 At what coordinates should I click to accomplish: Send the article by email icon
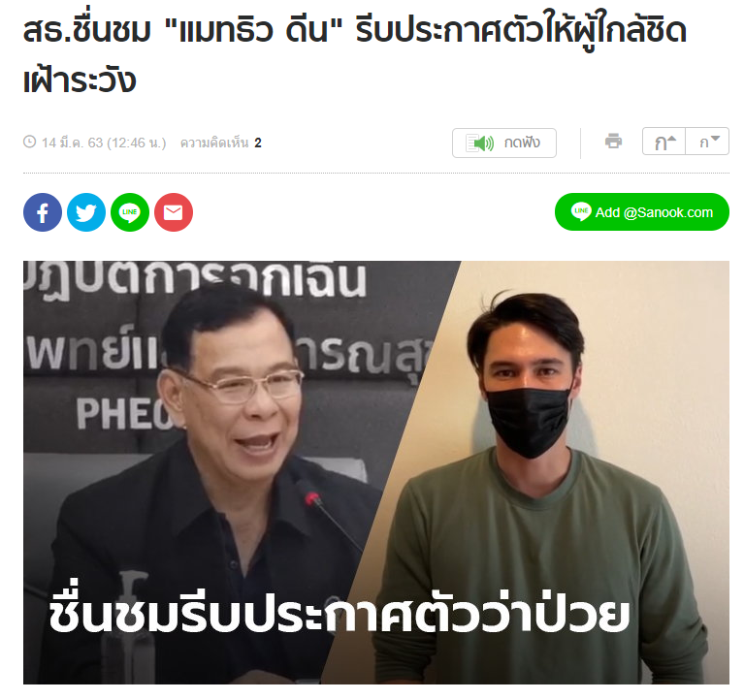click(174, 212)
